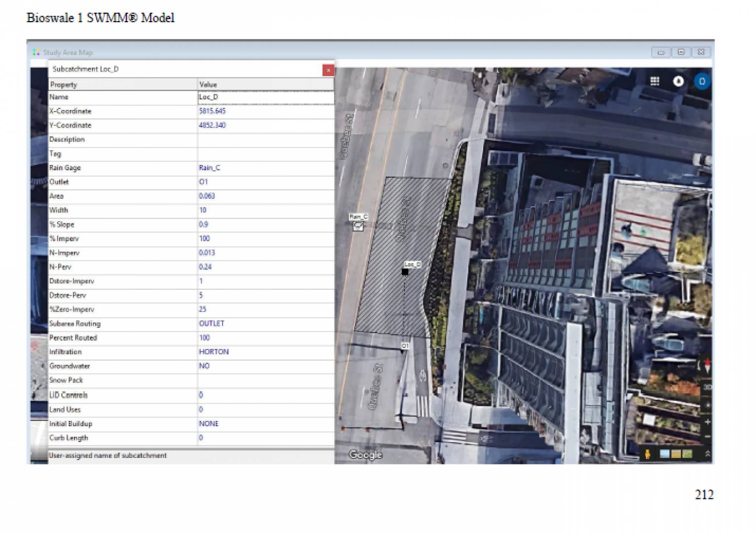Click the Property column header
The height and width of the screenshot is (533, 756).
(x=123, y=84)
